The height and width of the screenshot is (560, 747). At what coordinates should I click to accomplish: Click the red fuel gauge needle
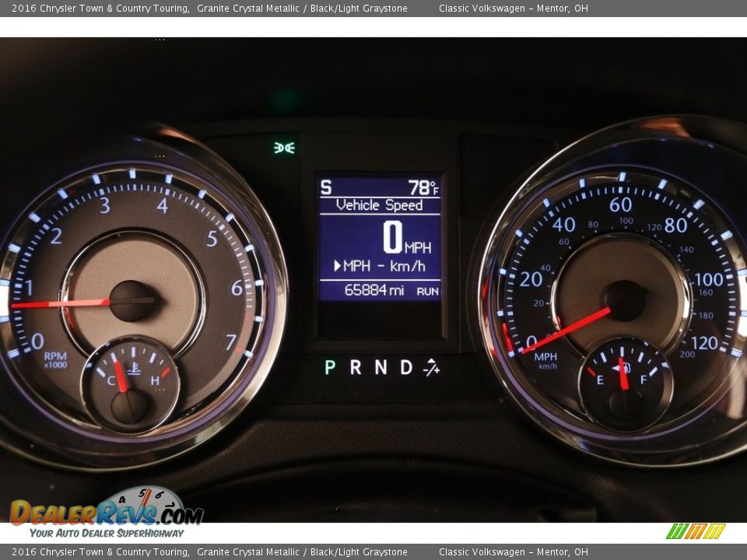click(x=622, y=375)
